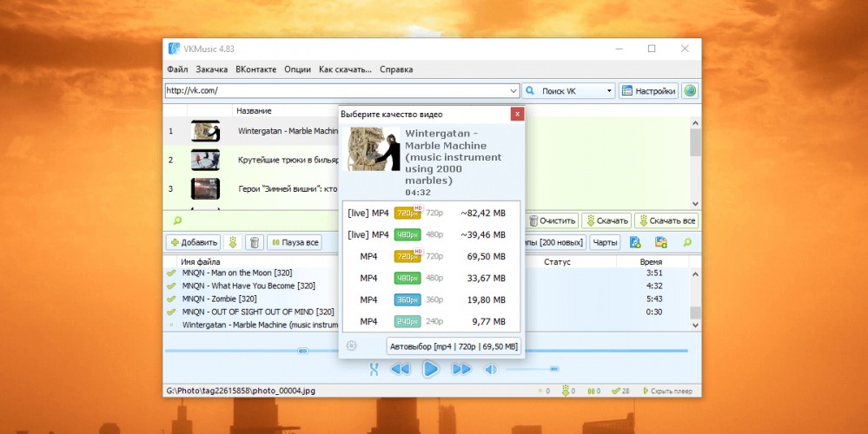Open the Файл menu
868x434 pixels.
point(178,69)
